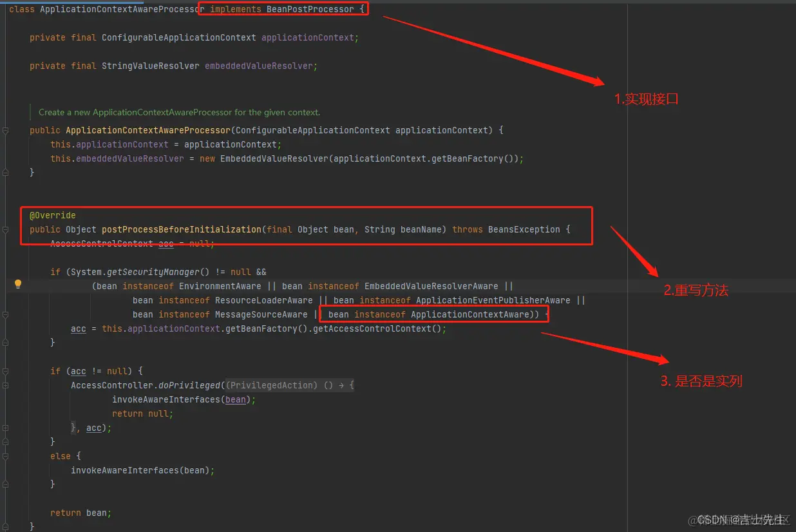The height and width of the screenshot is (532, 796).
Task: Collapse the AccessController.doPrivileged lambda fold
Action: pos(5,385)
